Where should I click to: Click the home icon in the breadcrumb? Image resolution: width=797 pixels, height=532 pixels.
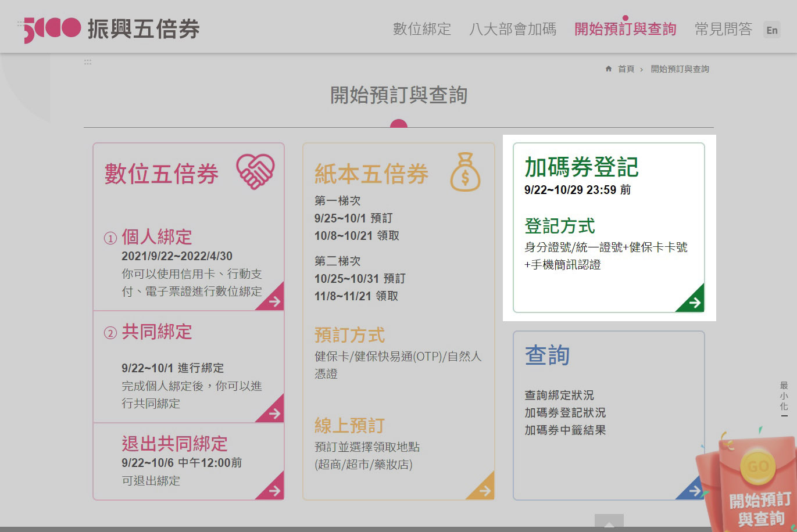[x=609, y=69]
